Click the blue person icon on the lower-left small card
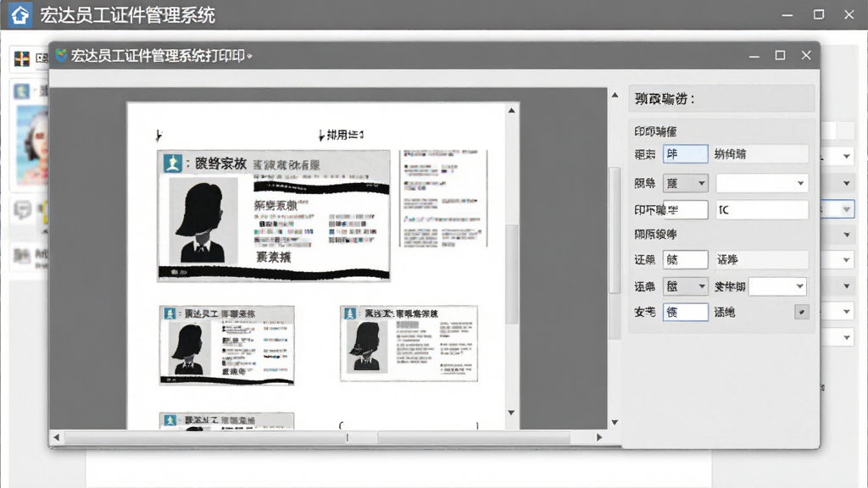 (x=170, y=313)
